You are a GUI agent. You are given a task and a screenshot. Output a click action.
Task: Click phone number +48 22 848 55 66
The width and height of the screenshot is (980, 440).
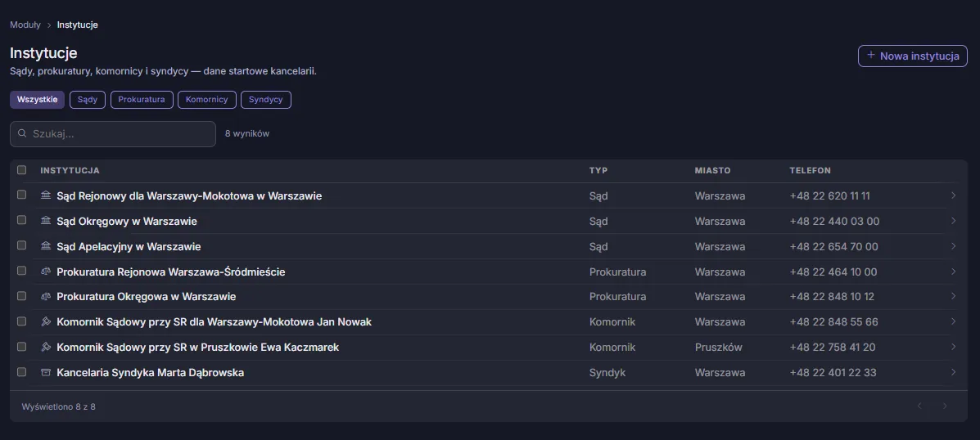(x=833, y=322)
